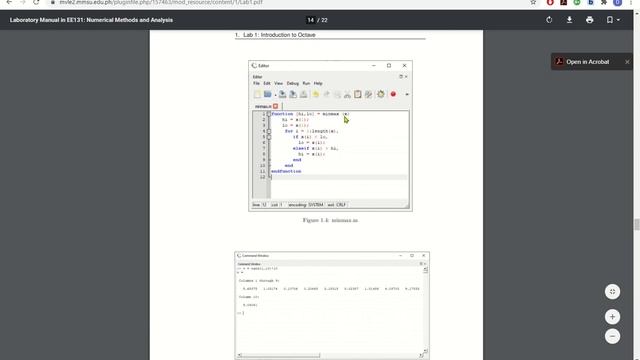Click the Open folder icon in Editor figure
The image size is (640, 360).
pyautogui.click(x=267, y=94)
